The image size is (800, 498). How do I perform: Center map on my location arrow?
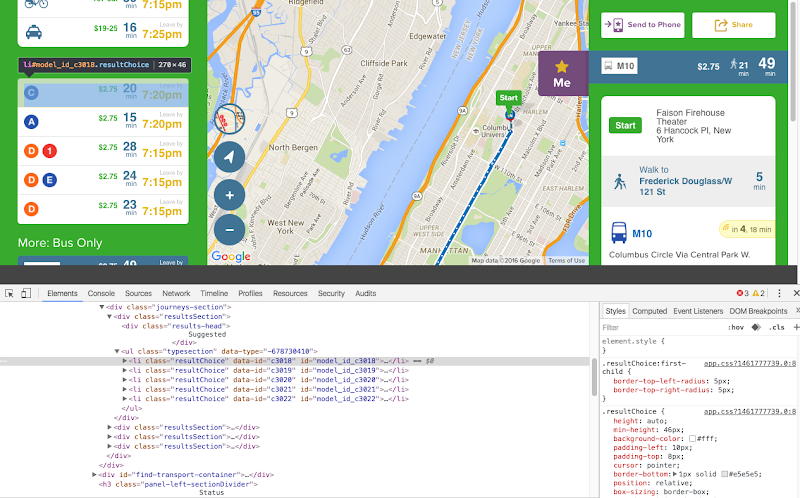pyautogui.click(x=229, y=157)
